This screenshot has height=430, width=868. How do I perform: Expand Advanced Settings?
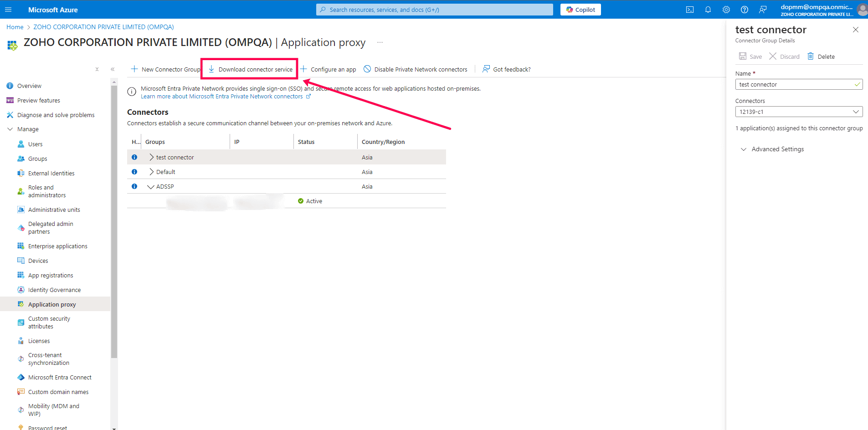[772, 149]
